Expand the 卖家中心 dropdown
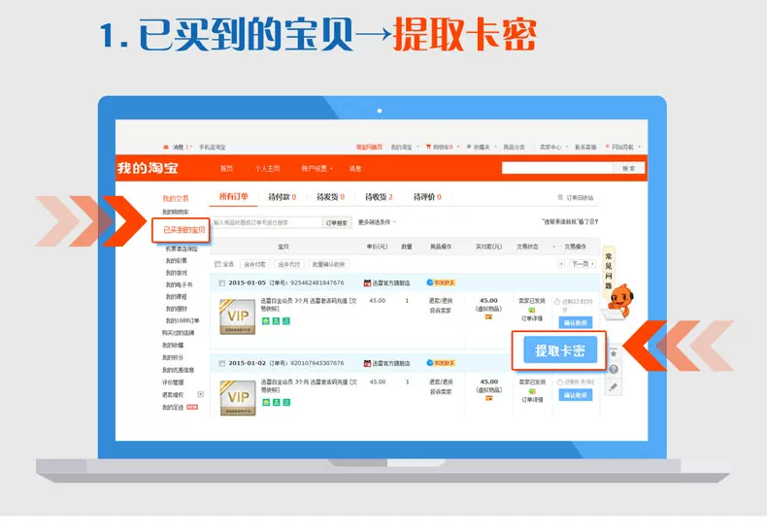The width and height of the screenshot is (767, 532). 553,148
